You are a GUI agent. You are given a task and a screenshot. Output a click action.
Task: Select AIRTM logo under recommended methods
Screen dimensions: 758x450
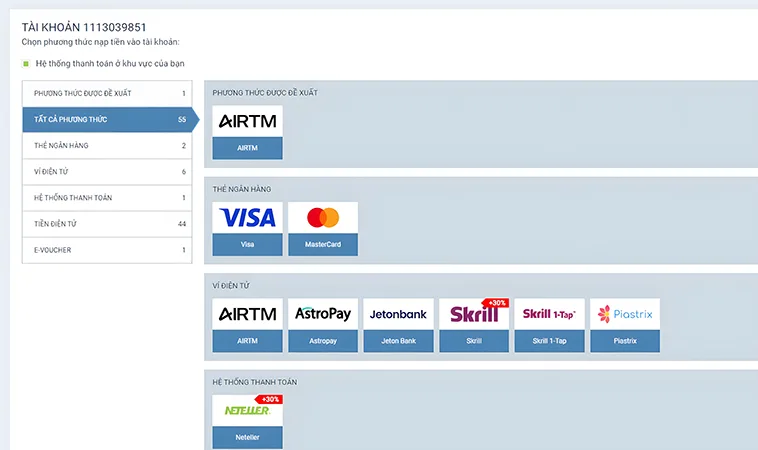click(x=248, y=121)
